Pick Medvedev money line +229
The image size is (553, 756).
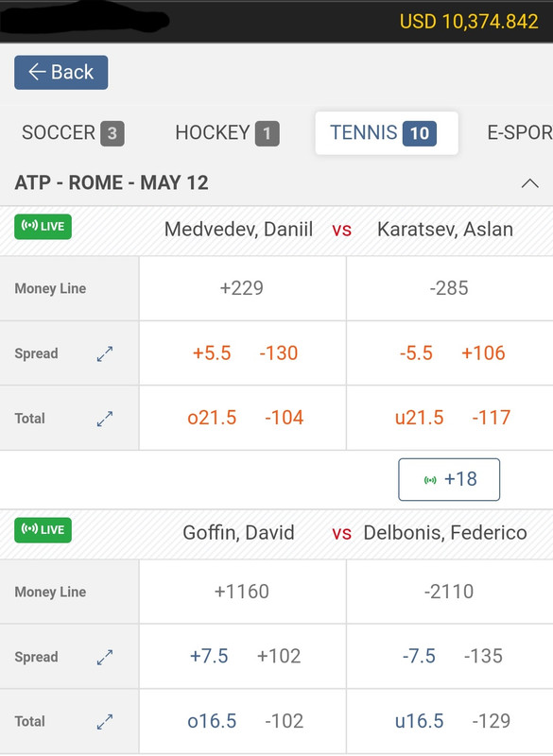[x=242, y=288]
